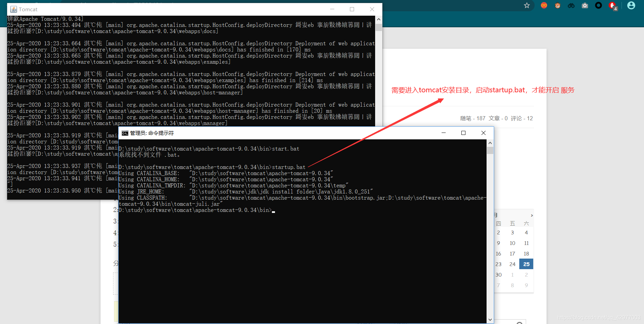Viewport: 644px width, 324px height.
Task: Click the command prompt scrollbar thumb
Action: coord(490,151)
